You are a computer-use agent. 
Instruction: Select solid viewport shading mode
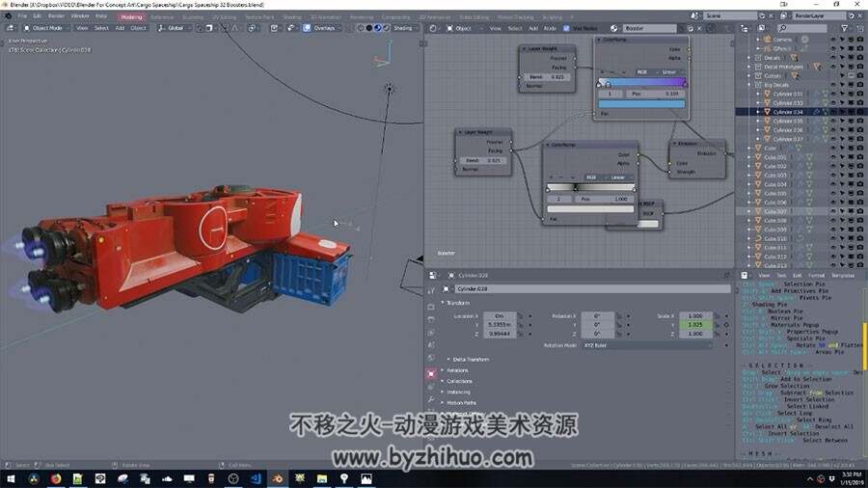368,28
